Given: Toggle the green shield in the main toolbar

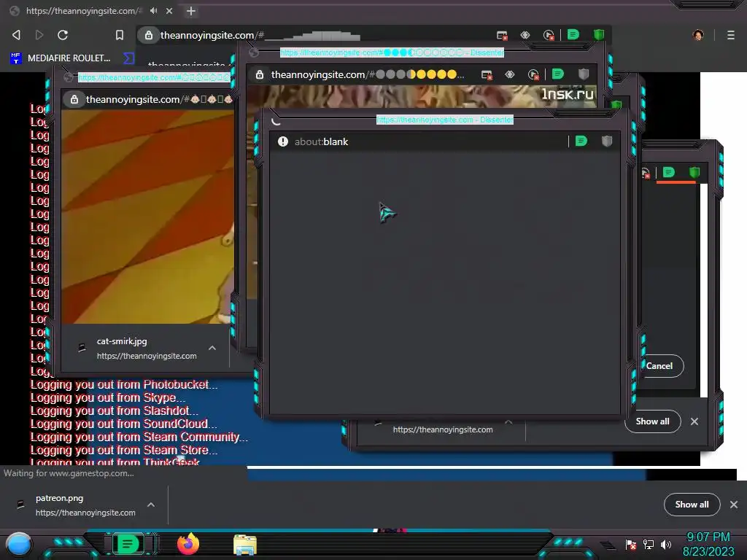Looking at the screenshot, I should coord(599,34).
